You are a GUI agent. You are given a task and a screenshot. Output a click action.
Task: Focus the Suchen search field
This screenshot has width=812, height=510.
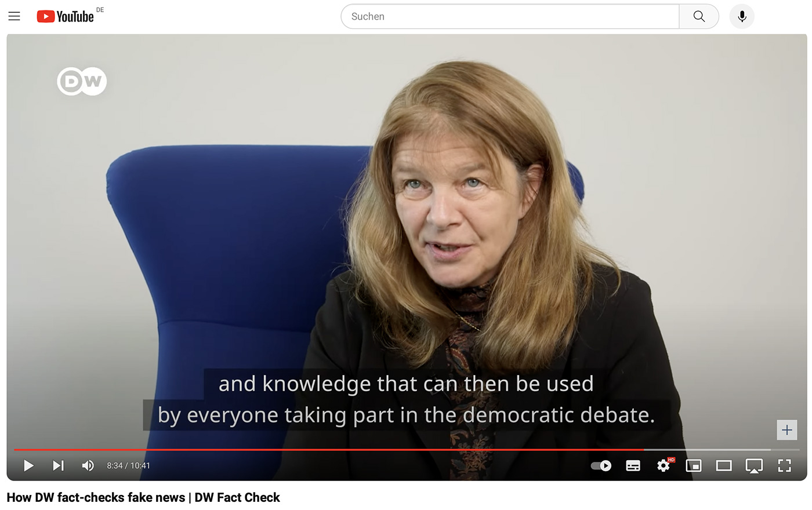[510, 16]
